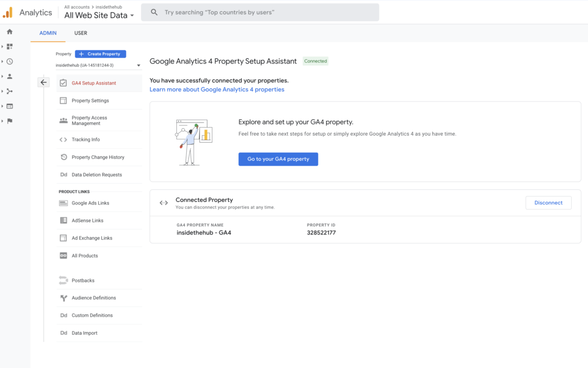The image size is (588, 368).
Task: Click the GA4 setup illustration image
Action: pyautogui.click(x=194, y=142)
